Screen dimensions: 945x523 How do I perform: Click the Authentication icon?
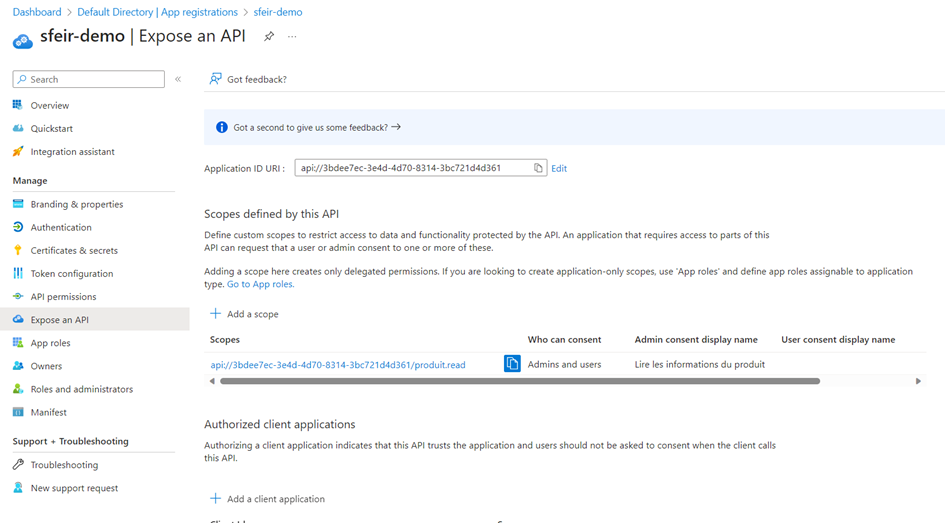(18, 227)
